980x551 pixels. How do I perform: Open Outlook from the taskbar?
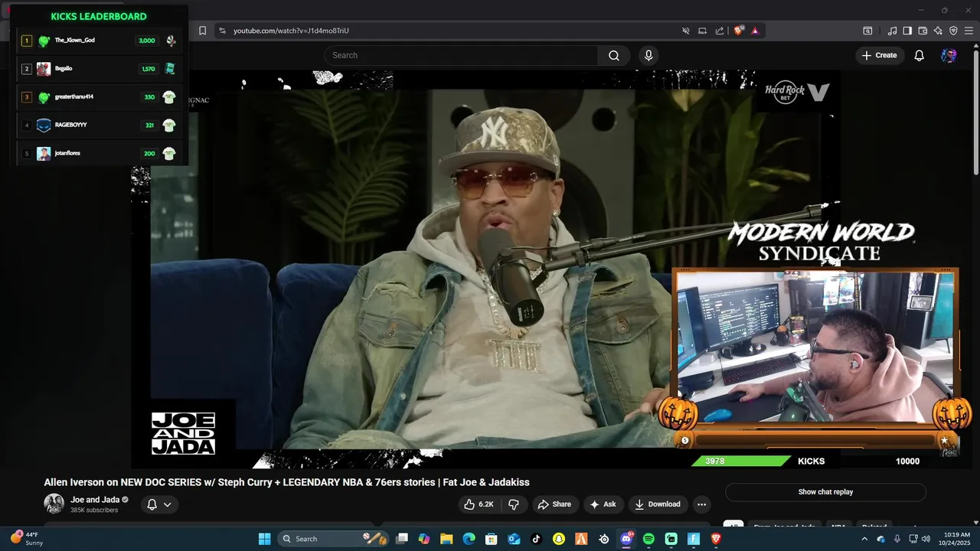click(x=514, y=539)
